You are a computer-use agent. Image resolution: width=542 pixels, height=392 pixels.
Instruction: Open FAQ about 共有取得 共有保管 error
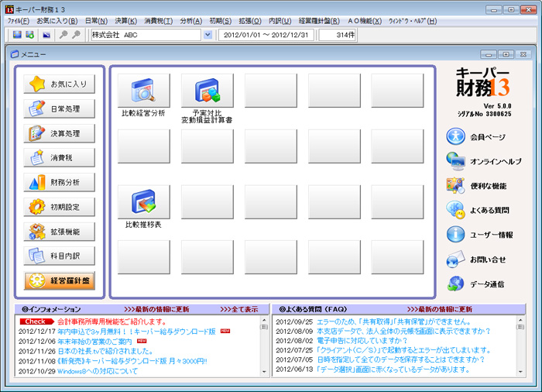pos(393,322)
